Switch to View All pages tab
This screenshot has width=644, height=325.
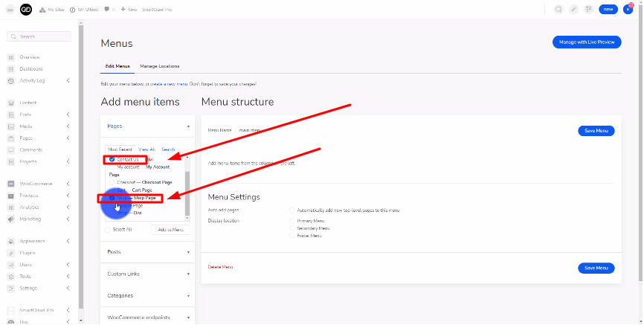coord(147,149)
